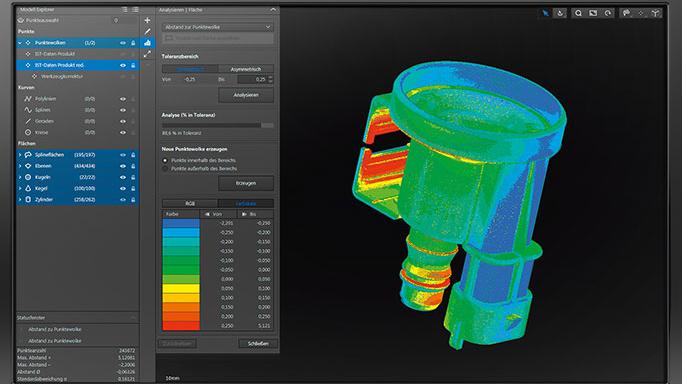Click the Analysieren button

pyautogui.click(x=246, y=95)
